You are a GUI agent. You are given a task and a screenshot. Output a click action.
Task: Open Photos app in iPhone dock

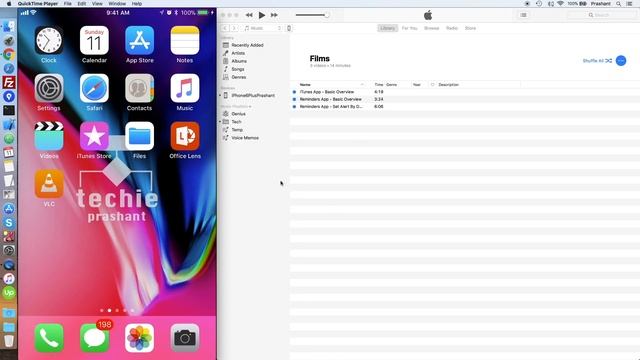[x=140, y=338]
